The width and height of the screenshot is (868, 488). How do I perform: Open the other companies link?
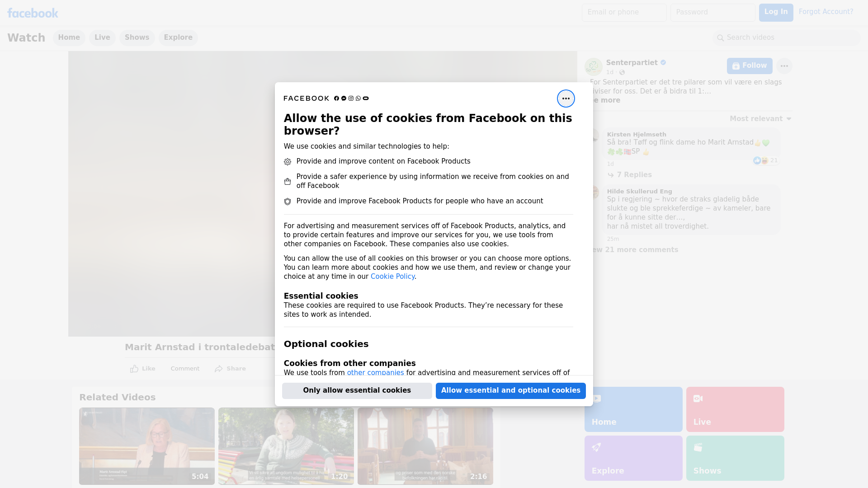375,373
